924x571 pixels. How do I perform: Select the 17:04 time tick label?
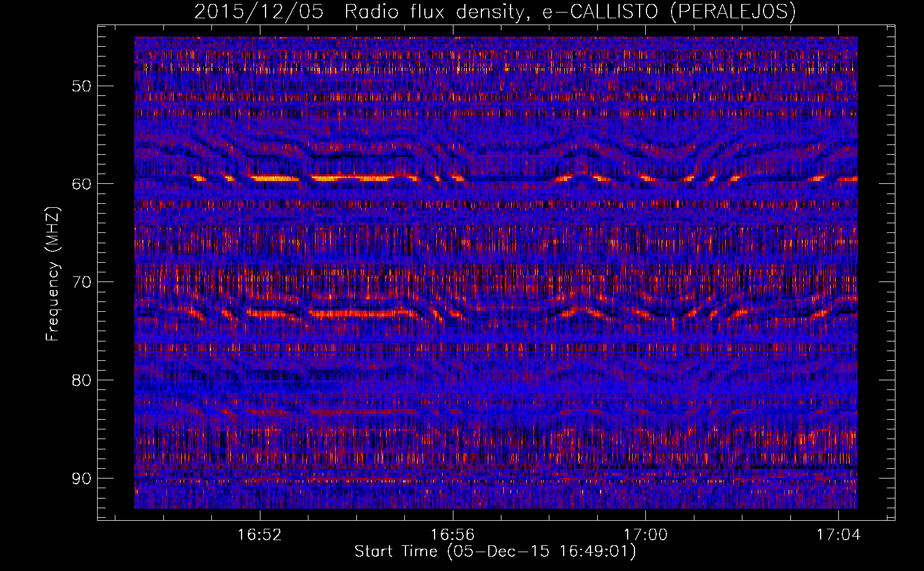[838, 535]
